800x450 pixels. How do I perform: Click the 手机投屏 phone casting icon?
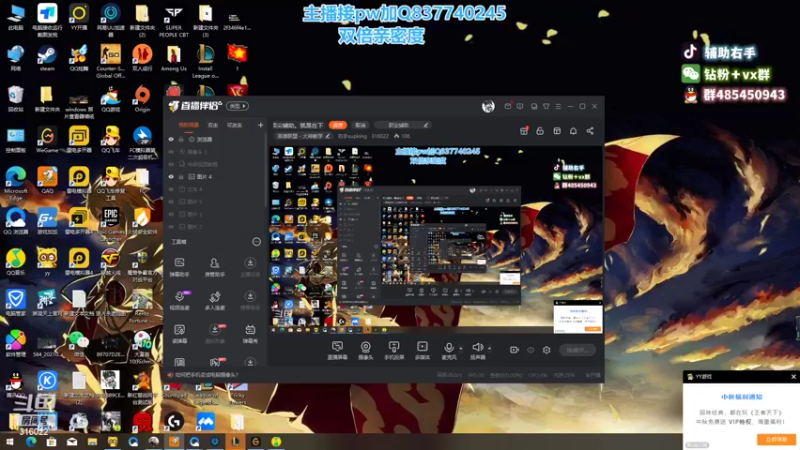pyautogui.click(x=394, y=351)
